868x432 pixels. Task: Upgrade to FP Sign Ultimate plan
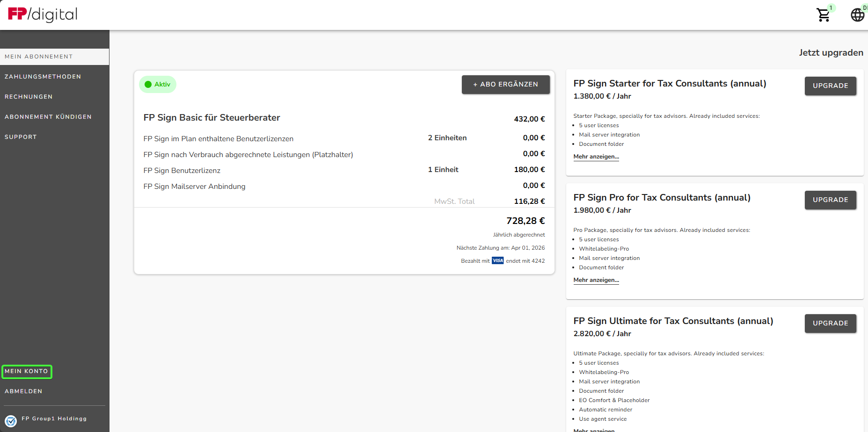[831, 324]
